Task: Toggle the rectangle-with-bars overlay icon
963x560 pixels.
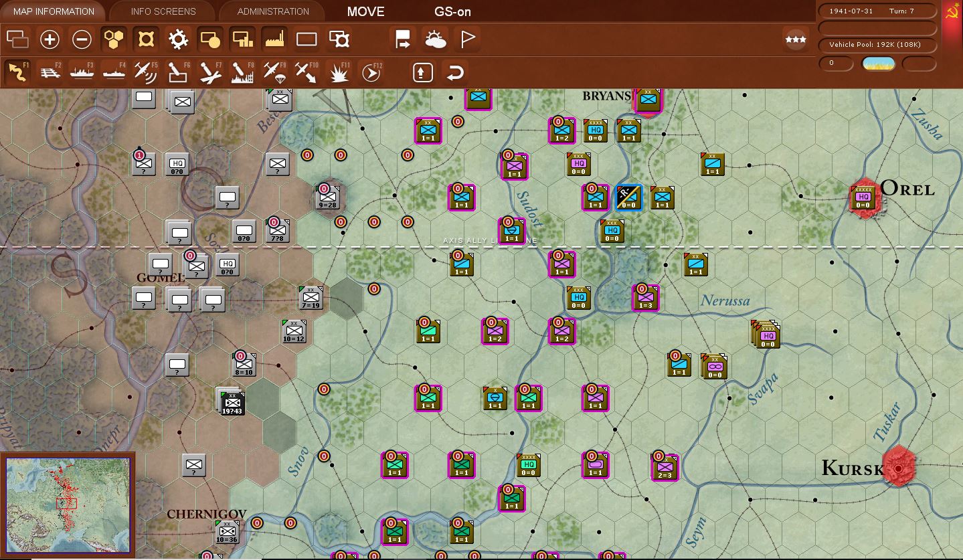Action: coord(242,39)
